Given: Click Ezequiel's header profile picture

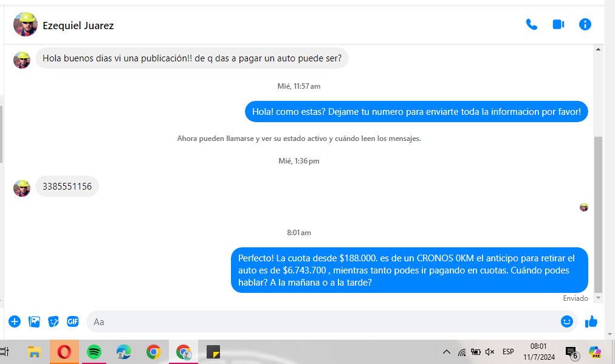Looking at the screenshot, I should (x=26, y=25).
